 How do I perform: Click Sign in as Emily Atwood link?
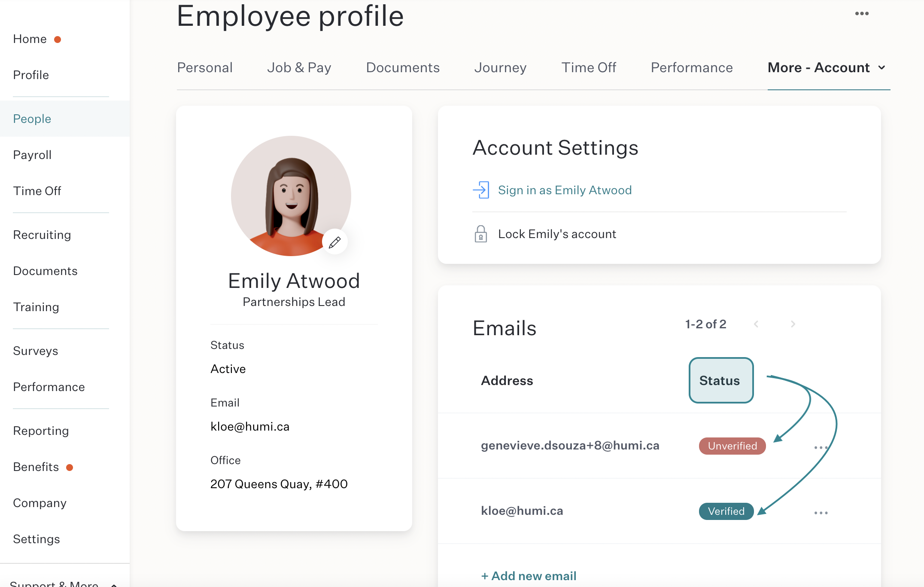565,190
